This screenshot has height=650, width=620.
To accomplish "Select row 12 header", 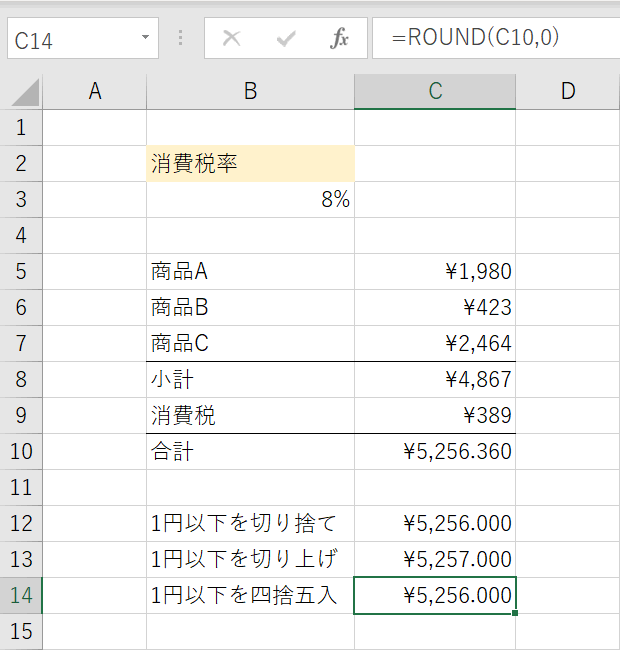I will [x=21, y=524].
